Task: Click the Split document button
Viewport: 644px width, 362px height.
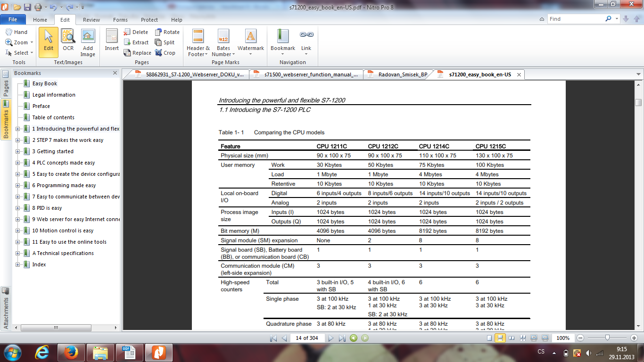Action: pyautogui.click(x=165, y=42)
